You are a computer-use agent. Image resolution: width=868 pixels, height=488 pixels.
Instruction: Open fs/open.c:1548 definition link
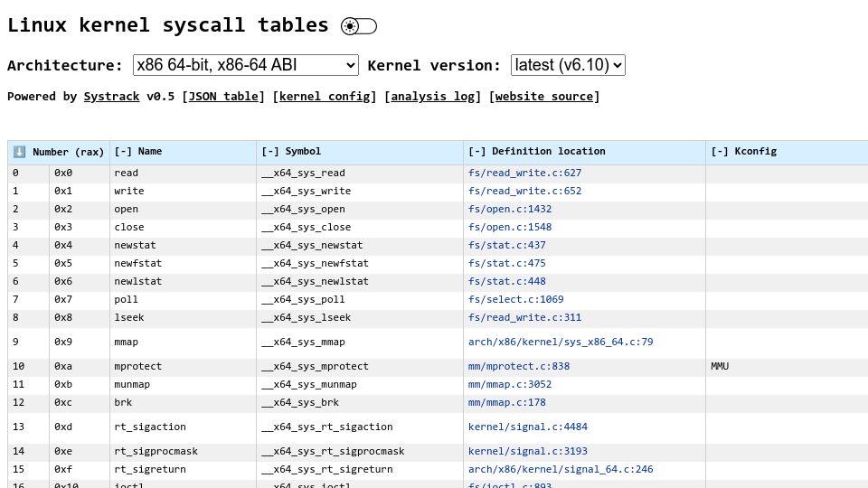(510, 228)
